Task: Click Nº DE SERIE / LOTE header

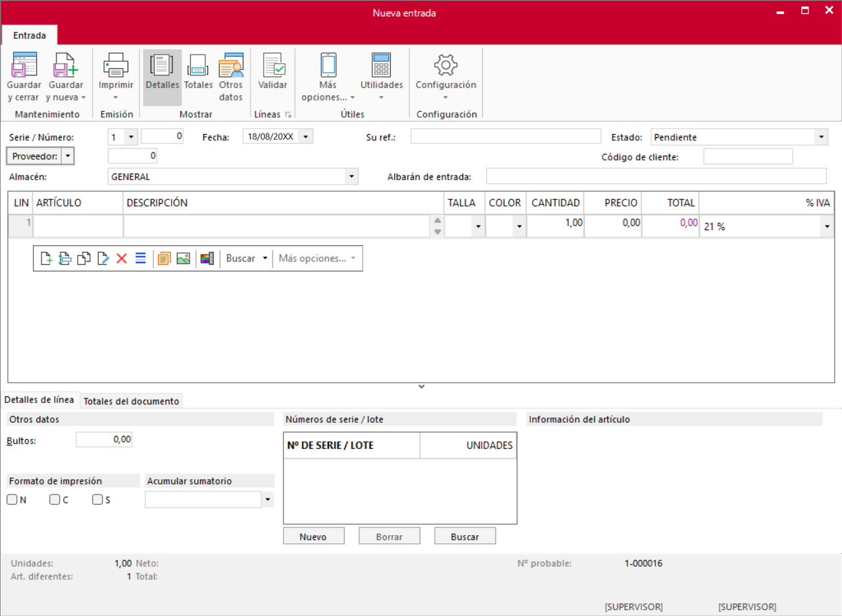Action: [351, 445]
